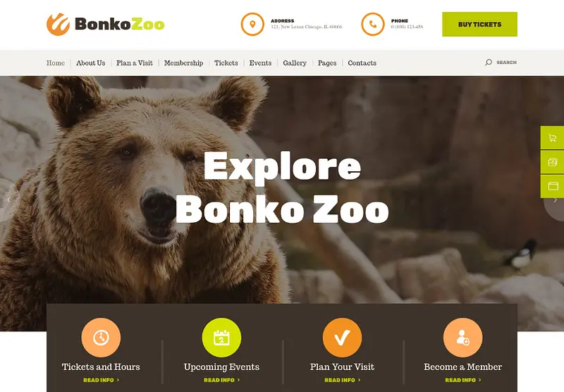Image resolution: width=564 pixels, height=392 pixels.
Task: Click the photo gallery side tab icon
Action: (x=553, y=162)
